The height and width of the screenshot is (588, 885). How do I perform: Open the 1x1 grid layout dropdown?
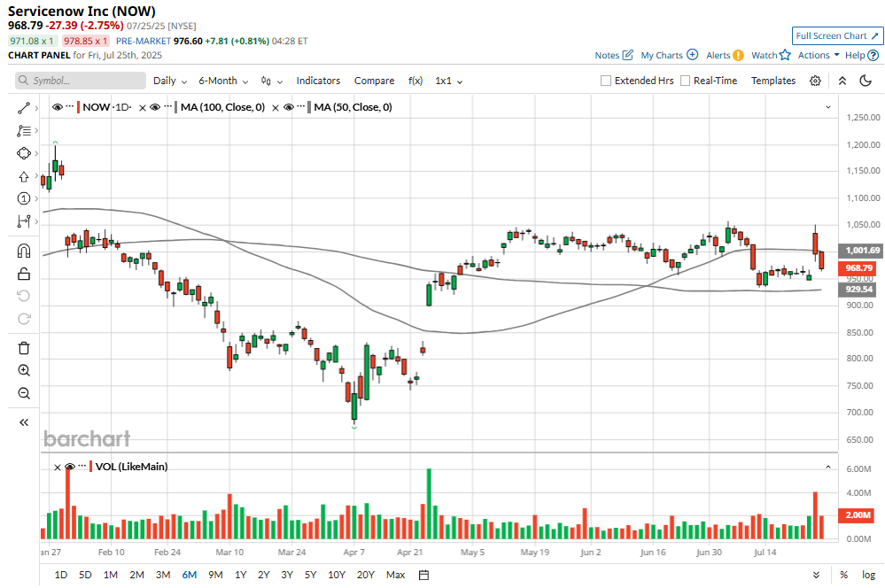pyautogui.click(x=449, y=81)
